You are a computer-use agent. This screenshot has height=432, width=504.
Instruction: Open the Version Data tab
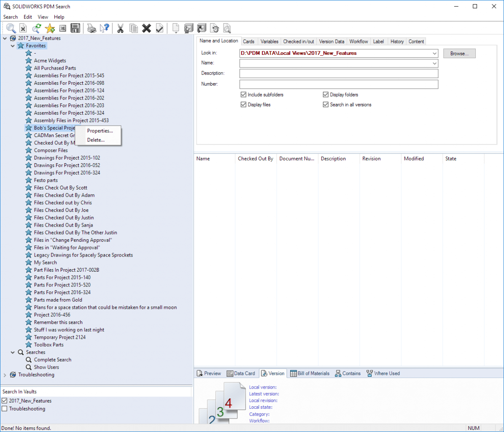click(332, 41)
